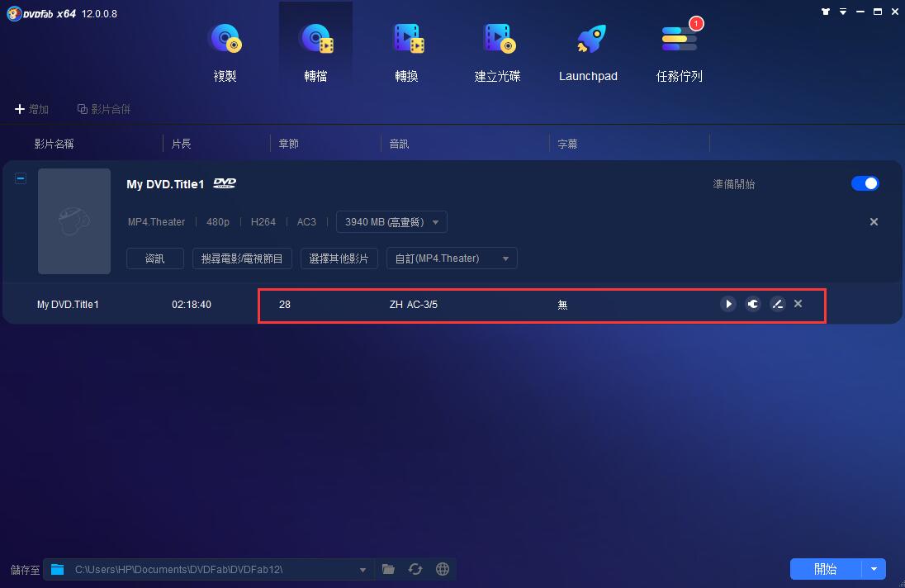Click the DVDFab logo icon

(14, 13)
